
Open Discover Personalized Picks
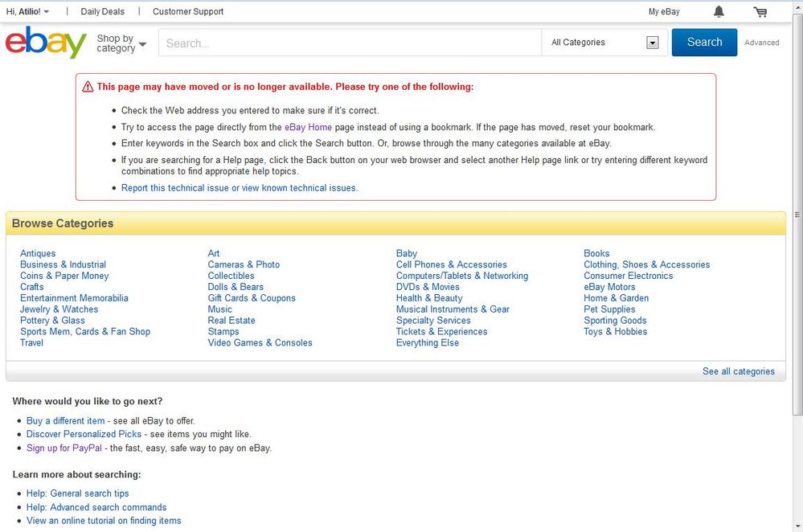click(84, 434)
